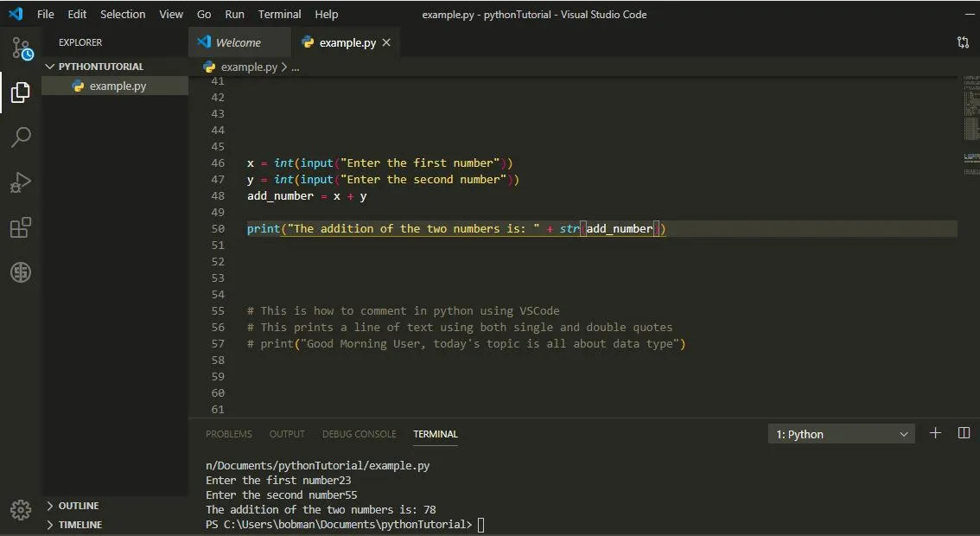Click the "Enter the second number" string on line 47
Screen dimensions: 980x536
pyautogui.click(x=423, y=180)
